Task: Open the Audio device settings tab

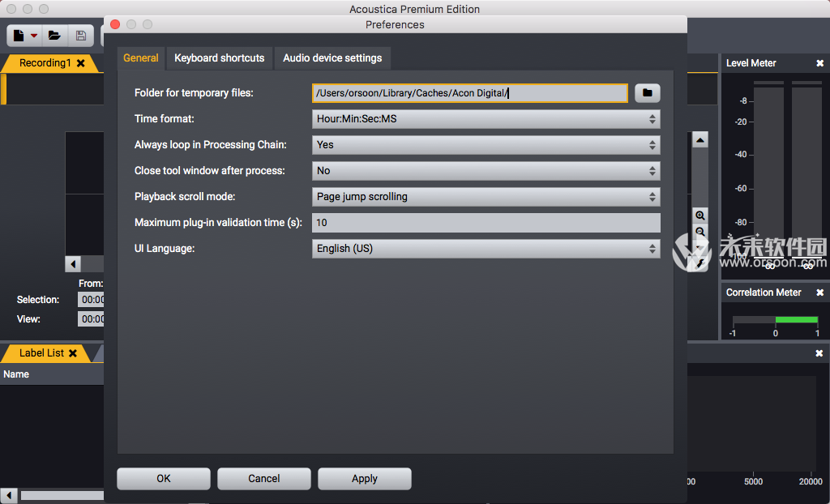Action: [332, 58]
